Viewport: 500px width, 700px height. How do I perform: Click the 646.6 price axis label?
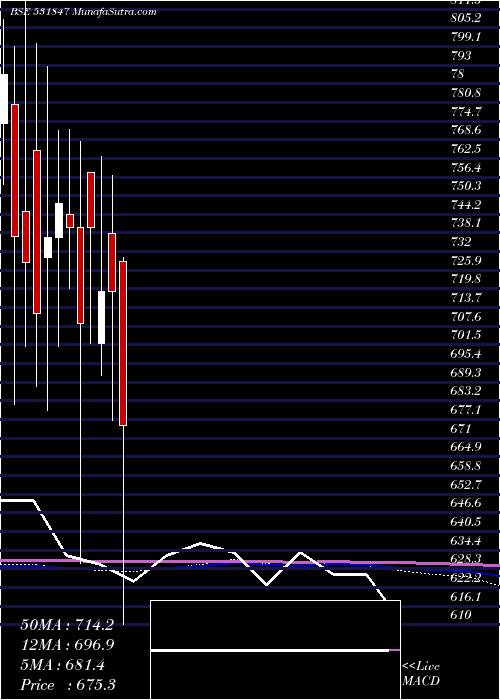click(x=466, y=504)
